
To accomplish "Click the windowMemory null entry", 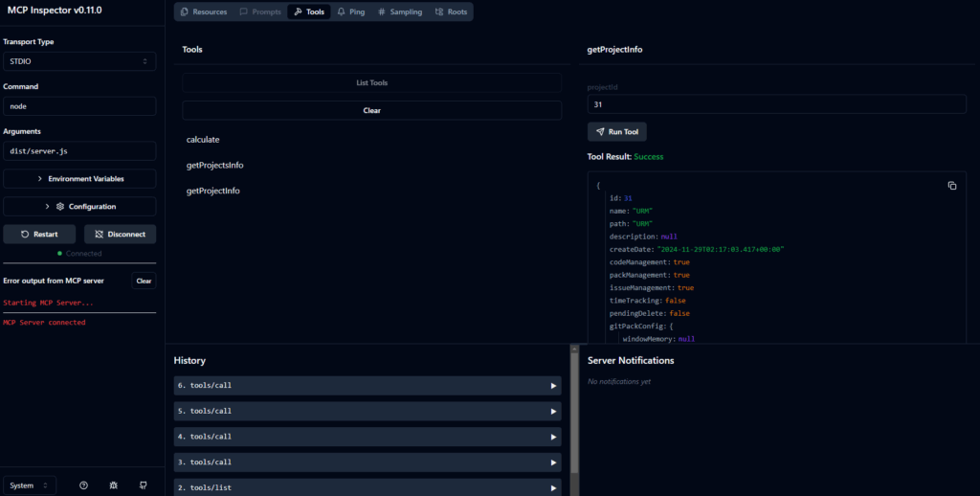I will pyautogui.click(x=658, y=339).
